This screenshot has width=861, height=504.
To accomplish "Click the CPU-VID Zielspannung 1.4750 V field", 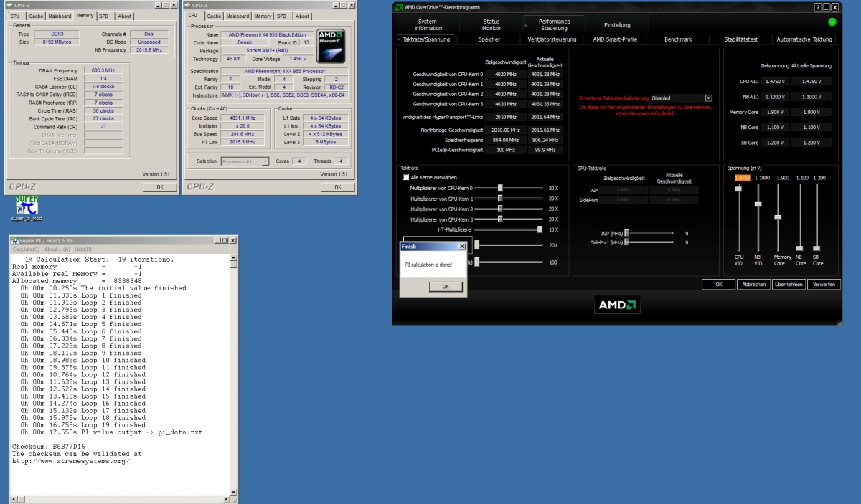I will pos(775,82).
